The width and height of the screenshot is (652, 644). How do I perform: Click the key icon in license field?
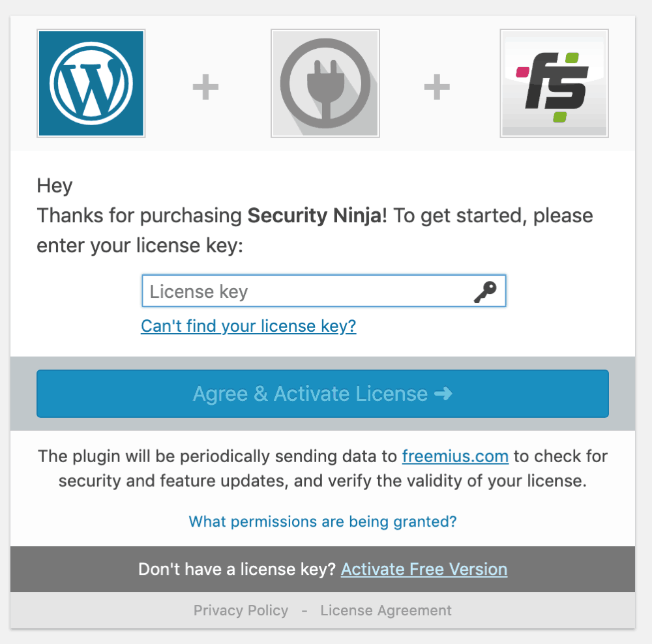point(484,292)
